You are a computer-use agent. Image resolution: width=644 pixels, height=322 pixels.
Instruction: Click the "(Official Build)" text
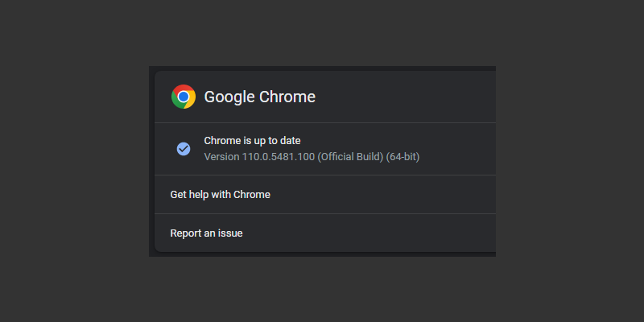point(351,156)
